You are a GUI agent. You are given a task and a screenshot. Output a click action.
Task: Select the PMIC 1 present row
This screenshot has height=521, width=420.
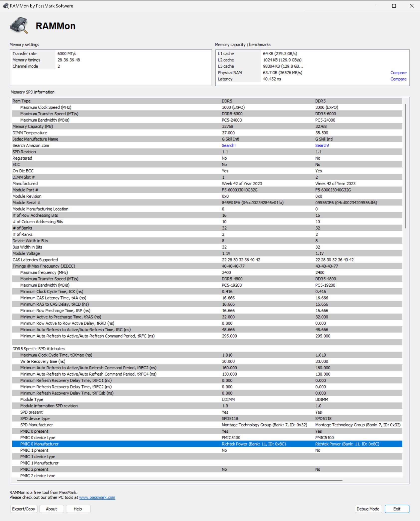[207, 450]
